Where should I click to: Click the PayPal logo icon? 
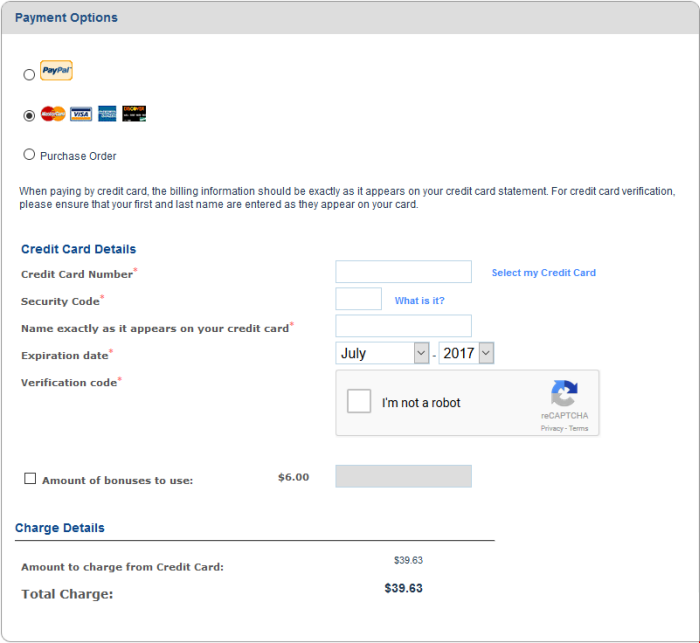tap(56, 71)
